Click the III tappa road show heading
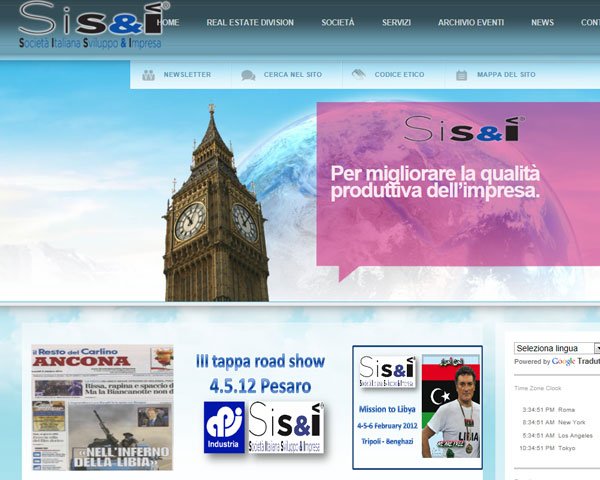Viewport: 600px width, 480px height. [260, 361]
